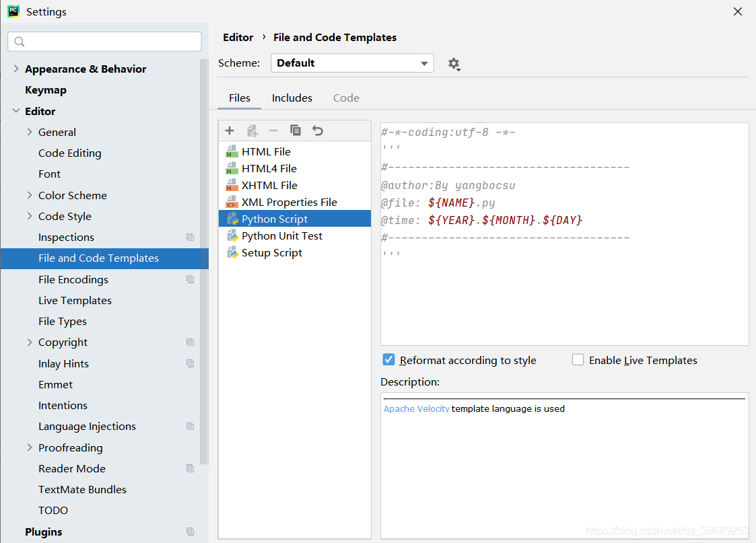The image size is (756, 543).
Task: Open the Scheme dropdown
Action: click(x=352, y=63)
